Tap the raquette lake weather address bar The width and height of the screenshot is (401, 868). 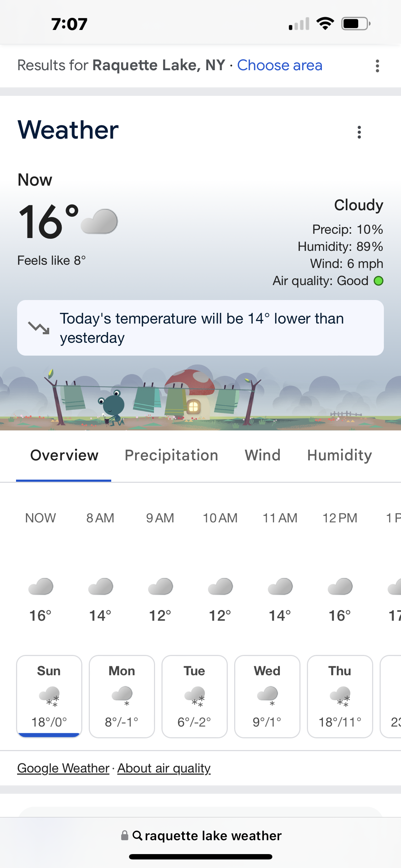(x=201, y=836)
